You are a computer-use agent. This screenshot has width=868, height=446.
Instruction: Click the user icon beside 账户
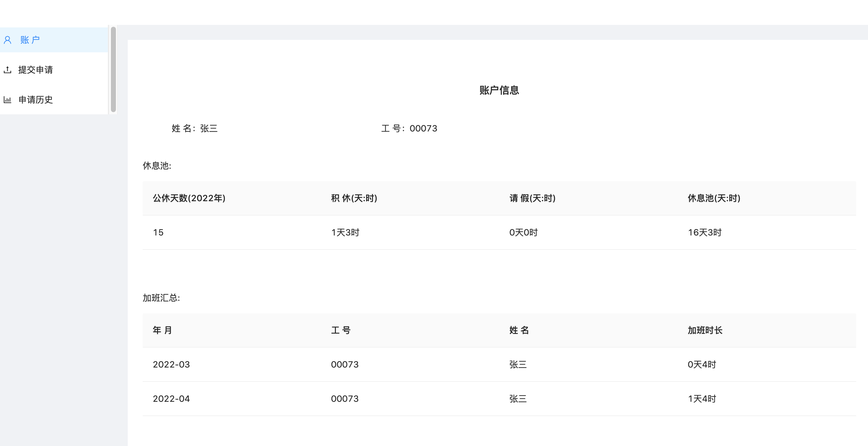click(x=7, y=40)
